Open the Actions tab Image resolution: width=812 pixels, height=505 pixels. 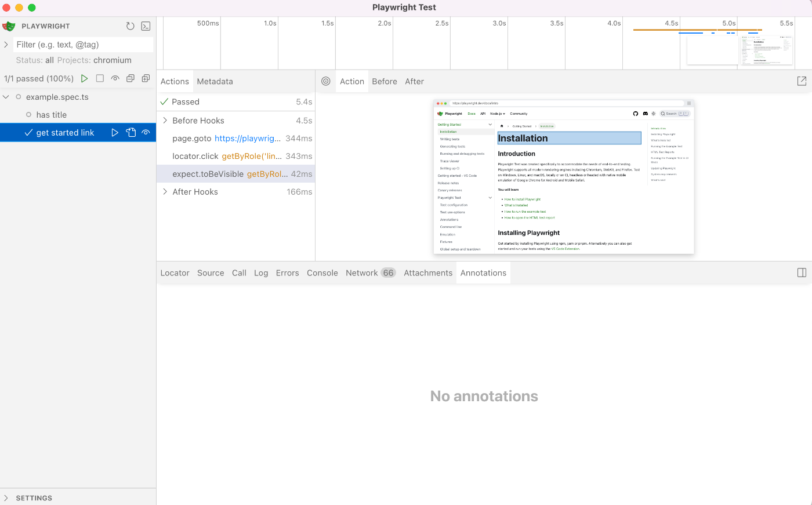point(175,82)
